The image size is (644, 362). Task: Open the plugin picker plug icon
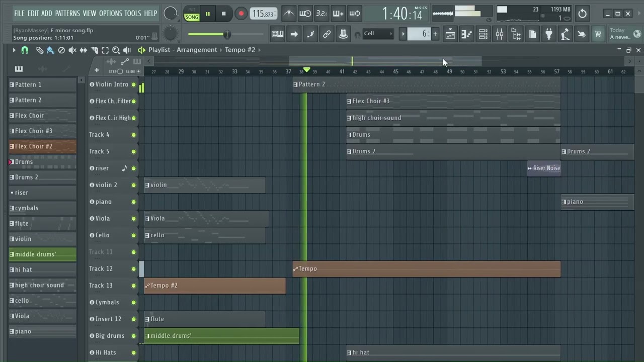(x=549, y=34)
